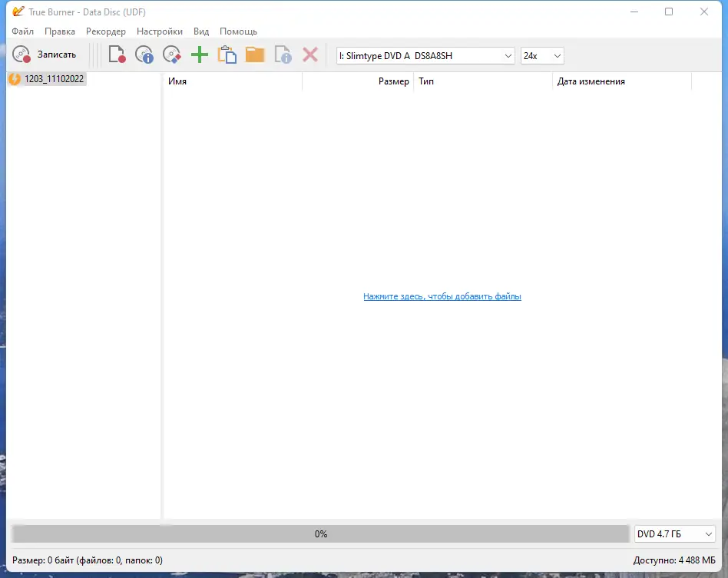This screenshot has height=578, width=728.
Task: Open the Правка menu
Action: click(60, 31)
